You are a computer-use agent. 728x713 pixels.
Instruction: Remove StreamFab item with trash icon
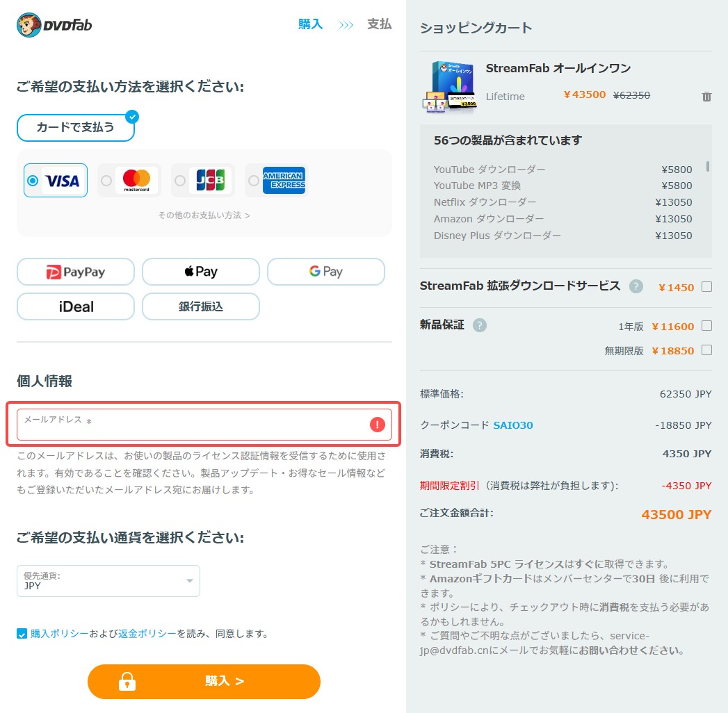[706, 97]
